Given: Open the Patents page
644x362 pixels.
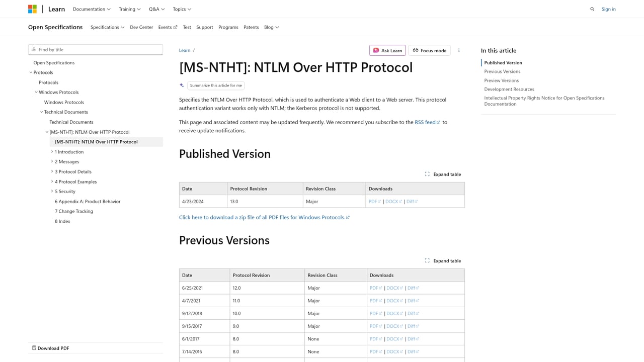Looking at the screenshot, I should (x=251, y=27).
